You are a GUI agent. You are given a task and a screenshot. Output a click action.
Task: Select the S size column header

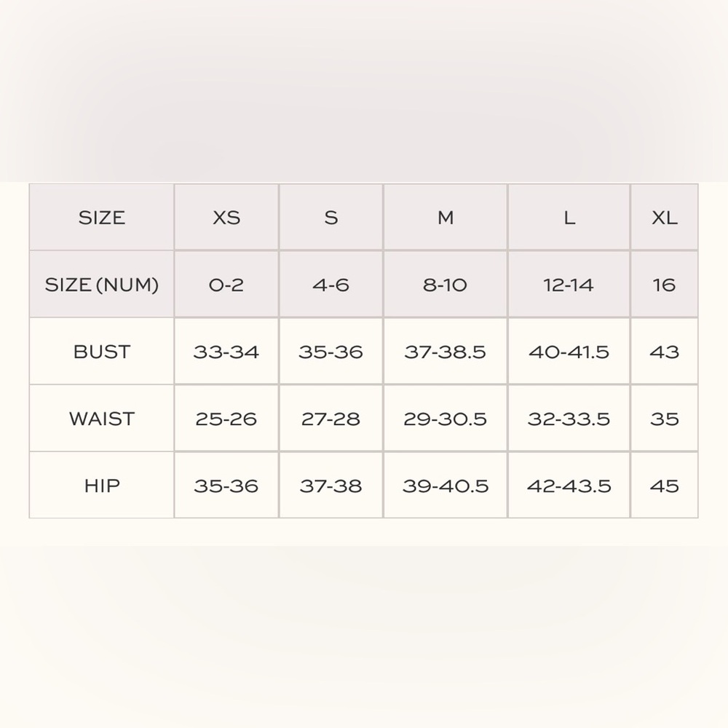tap(331, 217)
